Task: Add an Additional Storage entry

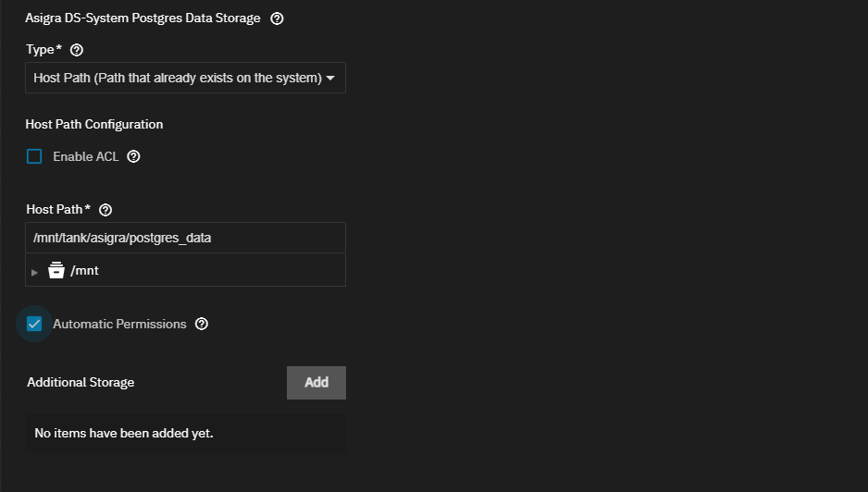Action: pos(316,383)
